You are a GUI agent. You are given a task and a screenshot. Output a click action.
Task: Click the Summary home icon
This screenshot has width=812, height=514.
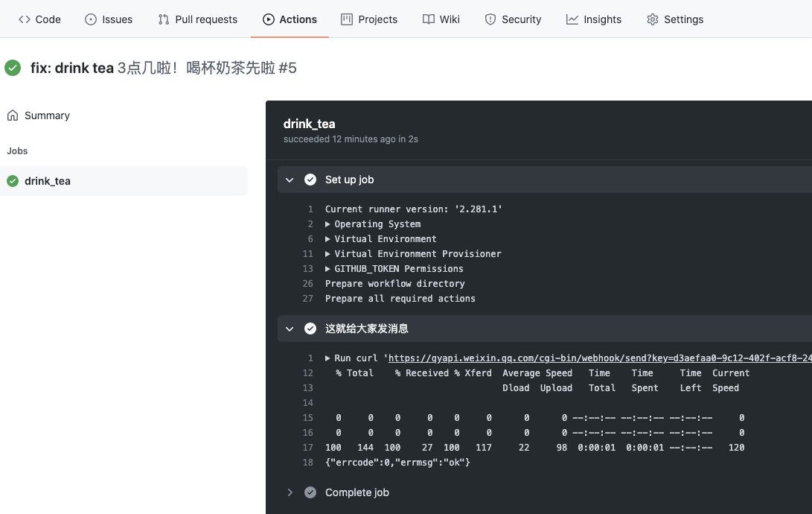(x=13, y=115)
